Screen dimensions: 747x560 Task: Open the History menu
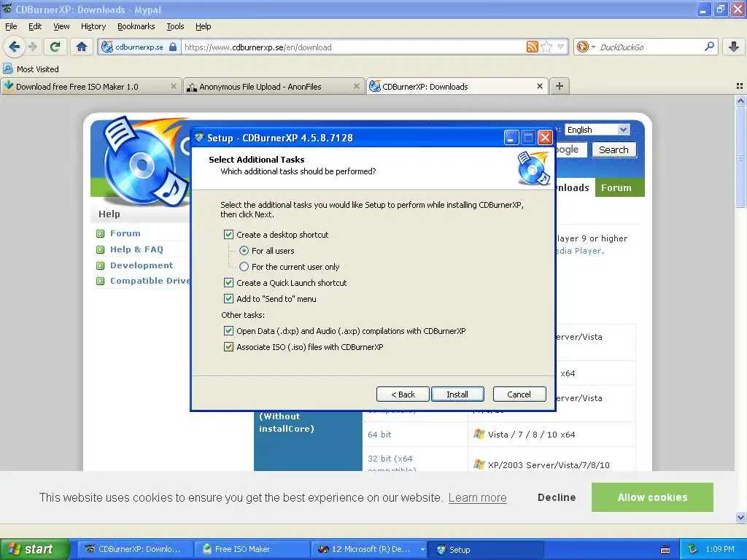(x=93, y=26)
